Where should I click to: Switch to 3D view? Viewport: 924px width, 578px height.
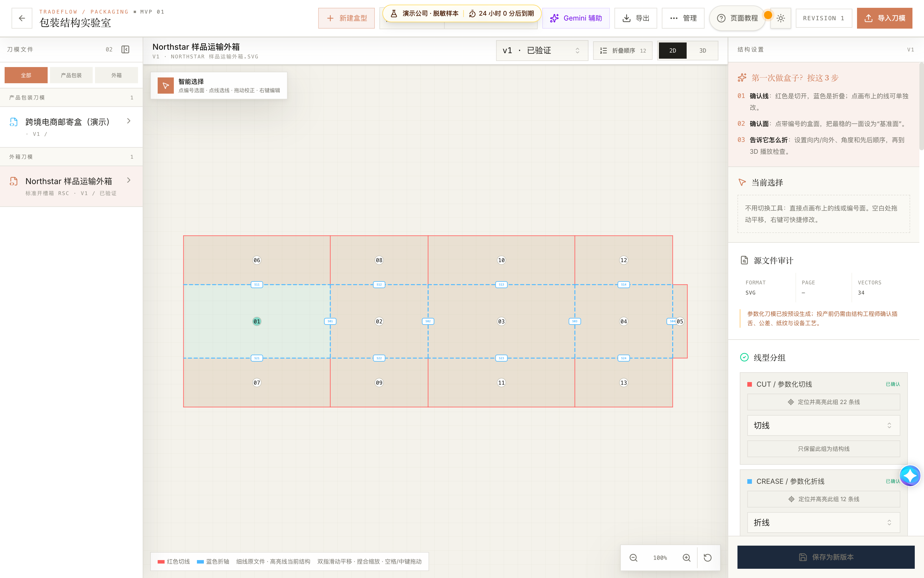703,51
